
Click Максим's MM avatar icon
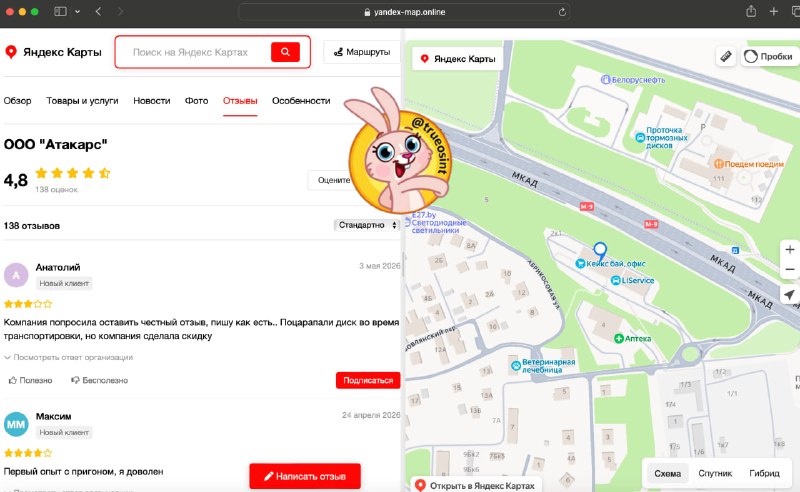point(16,424)
